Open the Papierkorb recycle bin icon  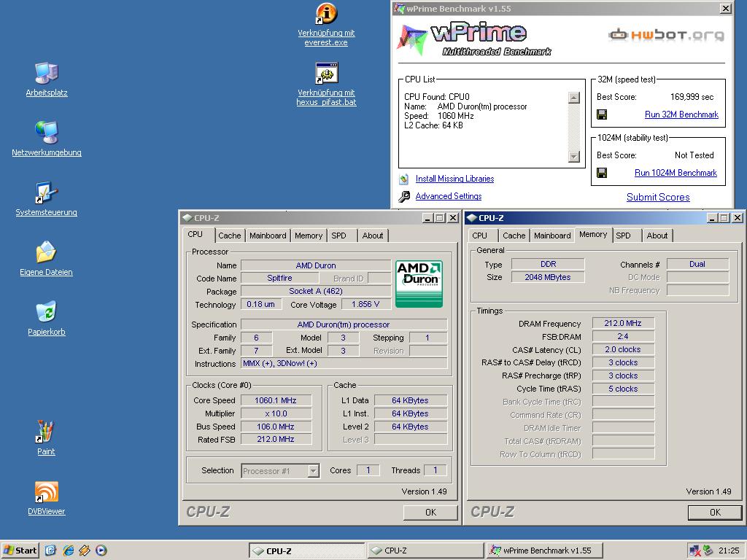point(46,312)
